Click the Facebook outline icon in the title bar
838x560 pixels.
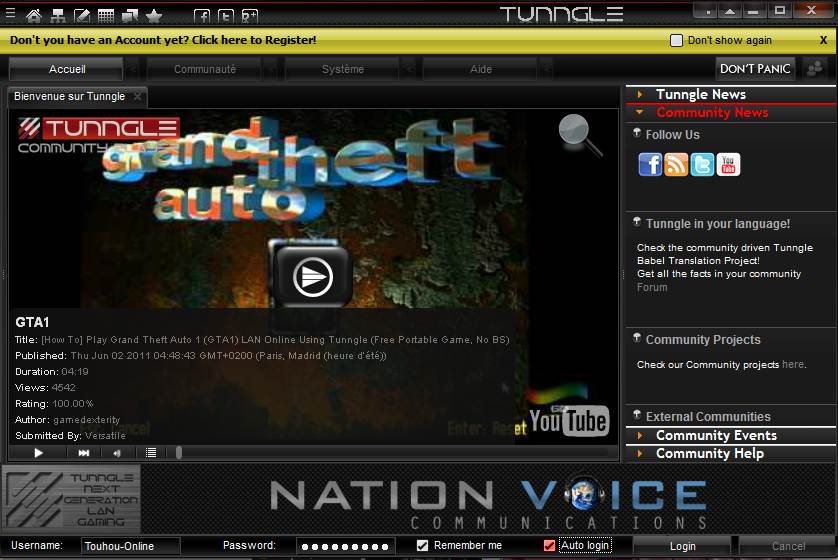pos(201,16)
